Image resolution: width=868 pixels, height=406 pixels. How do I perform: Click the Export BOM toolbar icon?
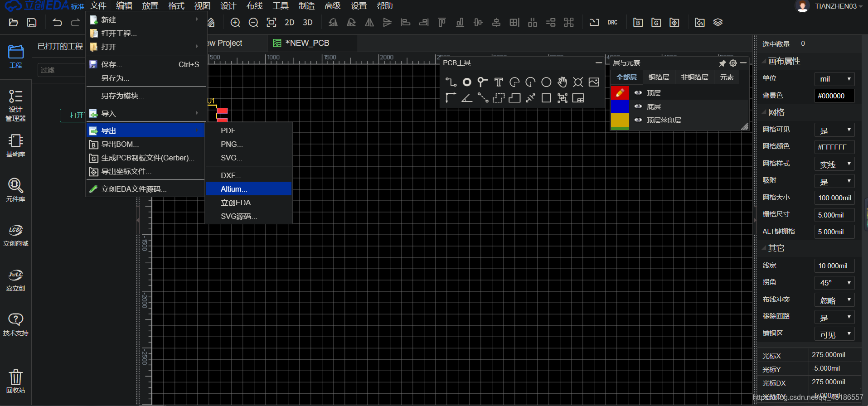coord(638,22)
